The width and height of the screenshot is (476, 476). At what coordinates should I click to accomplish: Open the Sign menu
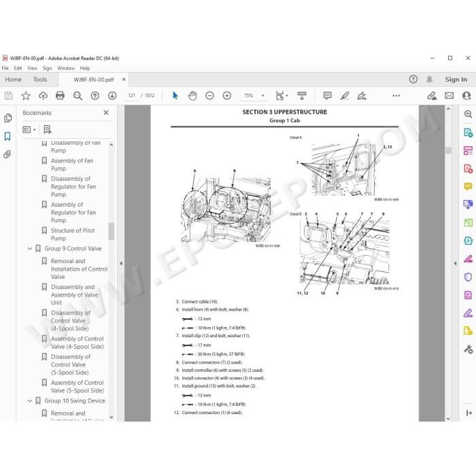(x=47, y=68)
